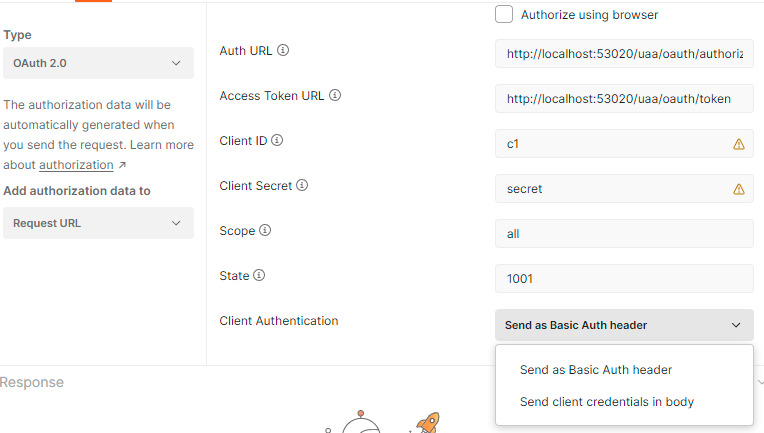Open the OAuth 2.0 Type dropdown
Viewport: 764px width, 433px height.
tap(98, 63)
